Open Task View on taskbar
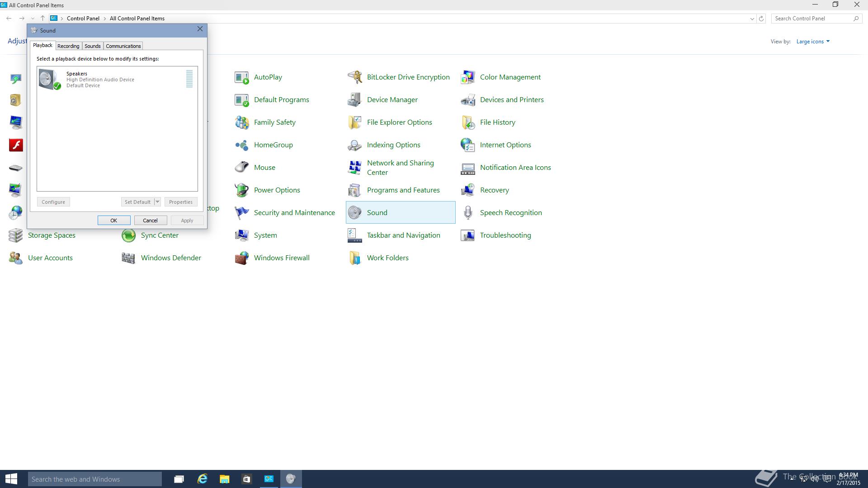Image resolution: width=868 pixels, height=488 pixels. [179, 479]
